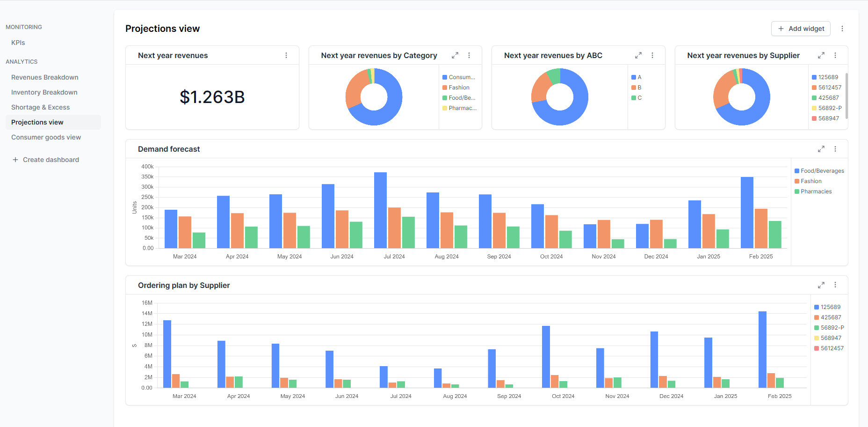The image size is (868, 427).
Task: Click the Supplier legend scrollbar
Action: pyautogui.click(x=846, y=95)
